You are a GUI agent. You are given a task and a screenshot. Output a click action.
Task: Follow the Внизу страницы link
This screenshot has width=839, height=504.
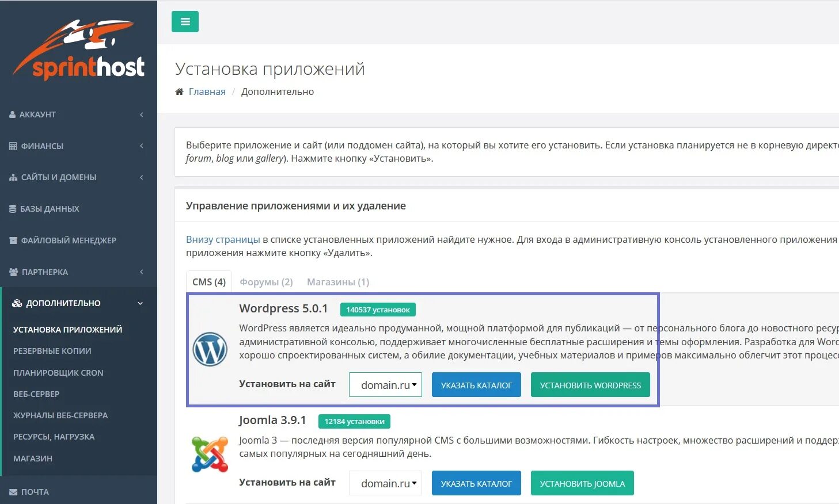pos(223,239)
